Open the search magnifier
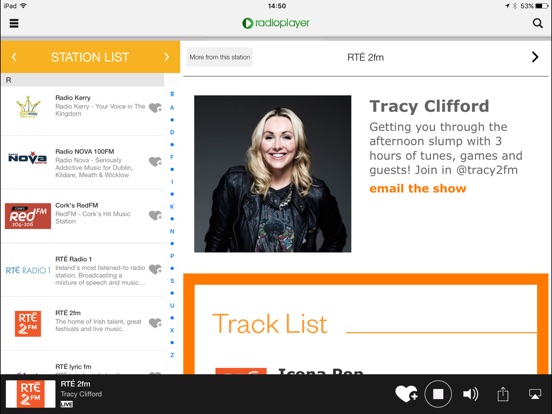The image size is (552, 414). click(x=538, y=23)
